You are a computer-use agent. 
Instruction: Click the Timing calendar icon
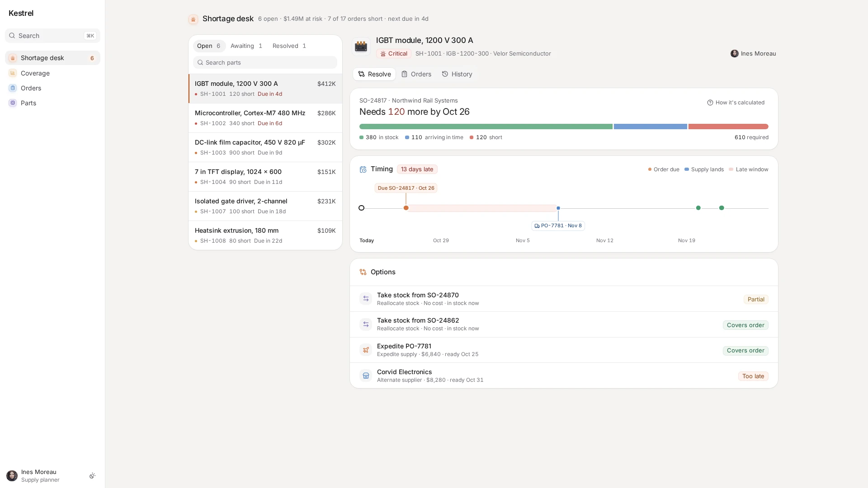[363, 169]
